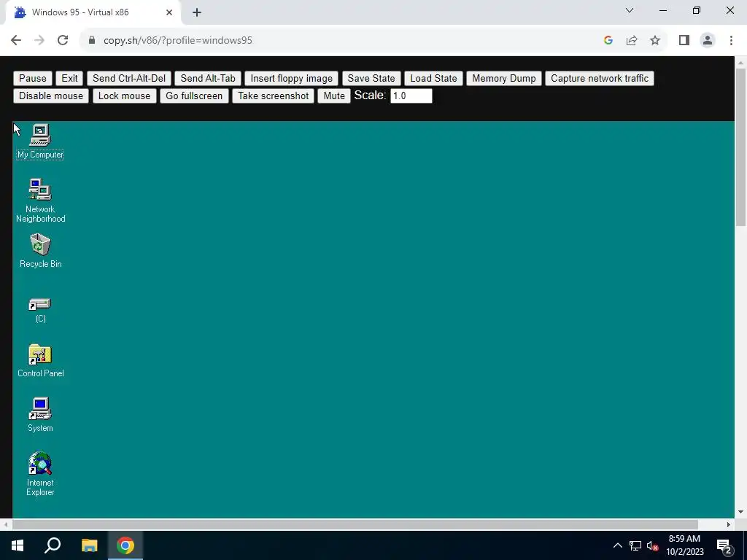Click the Memory Dump button
Image resolution: width=747 pixels, height=560 pixels.
504,78
